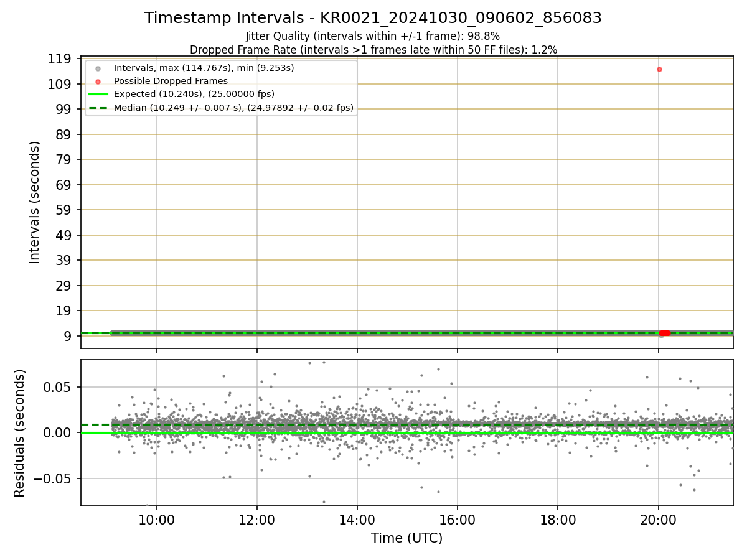Click the 'Time (UTC)' axis label
The image size is (747, 560).
tap(407, 538)
